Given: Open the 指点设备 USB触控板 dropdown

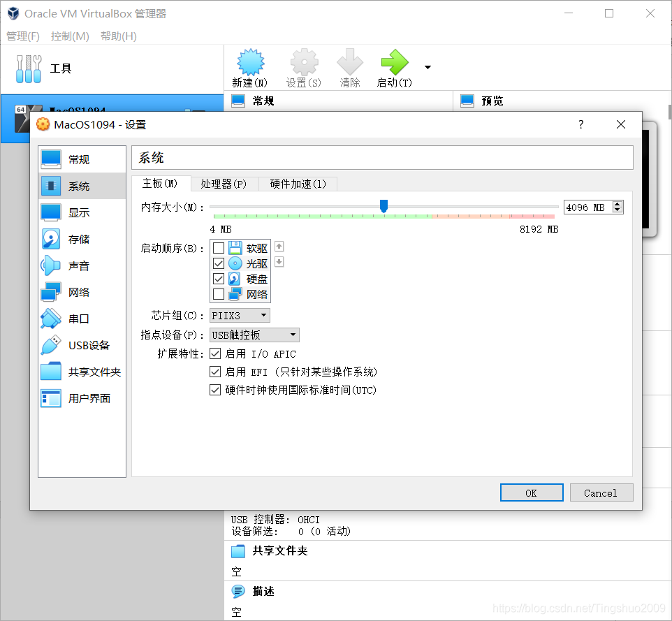Looking at the screenshot, I should tap(254, 335).
